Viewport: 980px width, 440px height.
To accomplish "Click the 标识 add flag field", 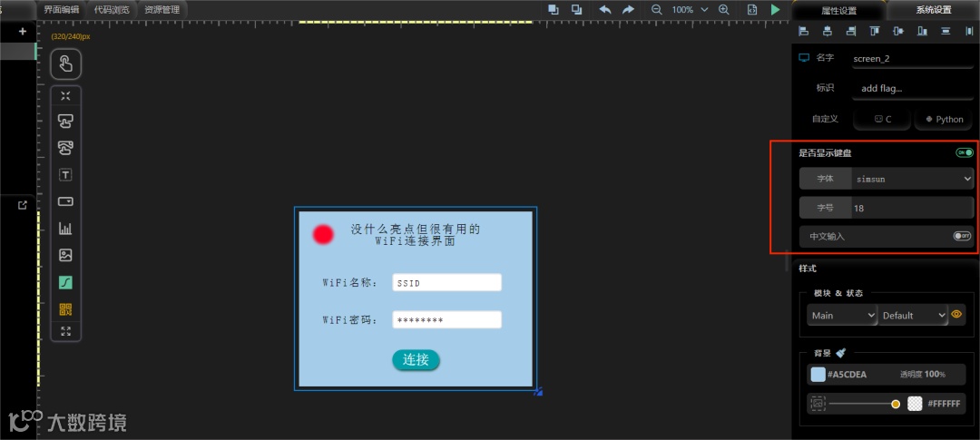I will pyautogui.click(x=913, y=88).
